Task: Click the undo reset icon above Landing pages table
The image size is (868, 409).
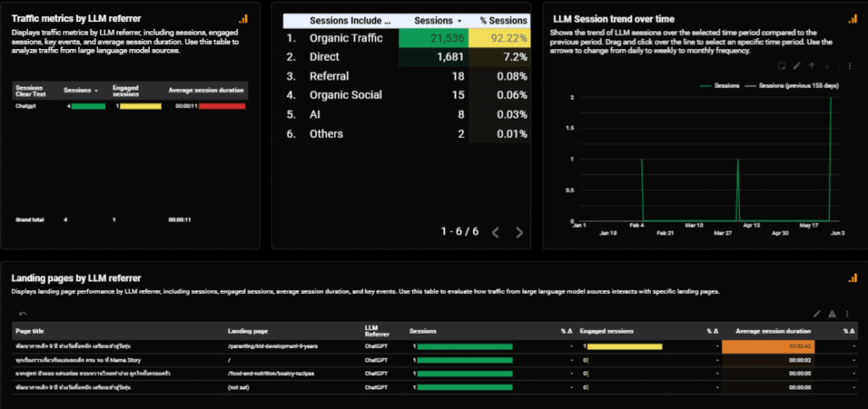Action: tap(23, 313)
